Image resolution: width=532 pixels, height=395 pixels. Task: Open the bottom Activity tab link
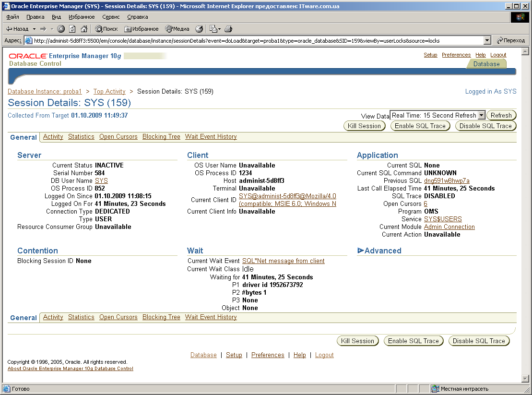pyautogui.click(x=53, y=317)
